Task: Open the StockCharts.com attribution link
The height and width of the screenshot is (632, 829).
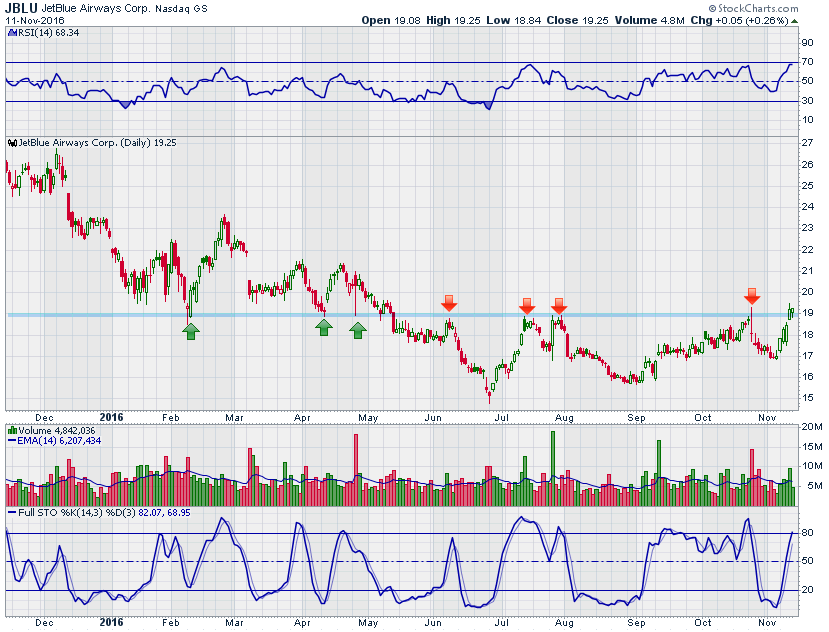Action: pyautogui.click(x=753, y=8)
